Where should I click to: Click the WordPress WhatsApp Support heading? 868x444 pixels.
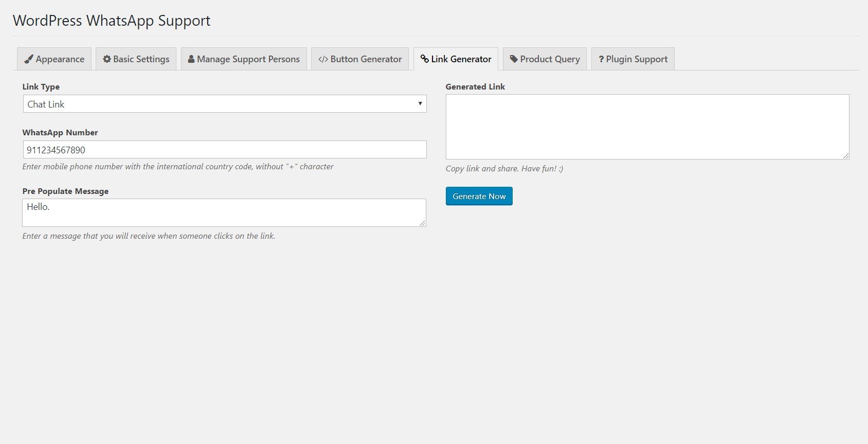coord(112,21)
